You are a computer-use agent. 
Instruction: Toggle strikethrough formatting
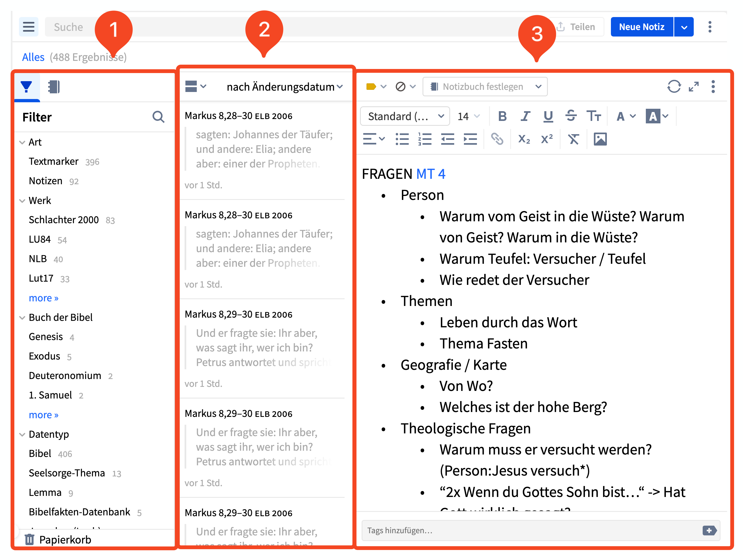(x=571, y=116)
